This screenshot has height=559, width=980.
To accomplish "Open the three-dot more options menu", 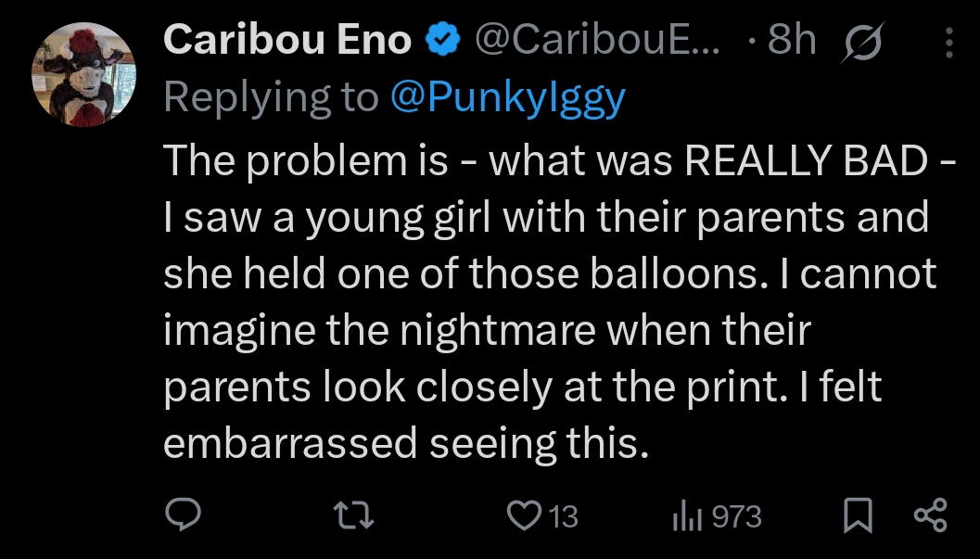I will tap(948, 43).
